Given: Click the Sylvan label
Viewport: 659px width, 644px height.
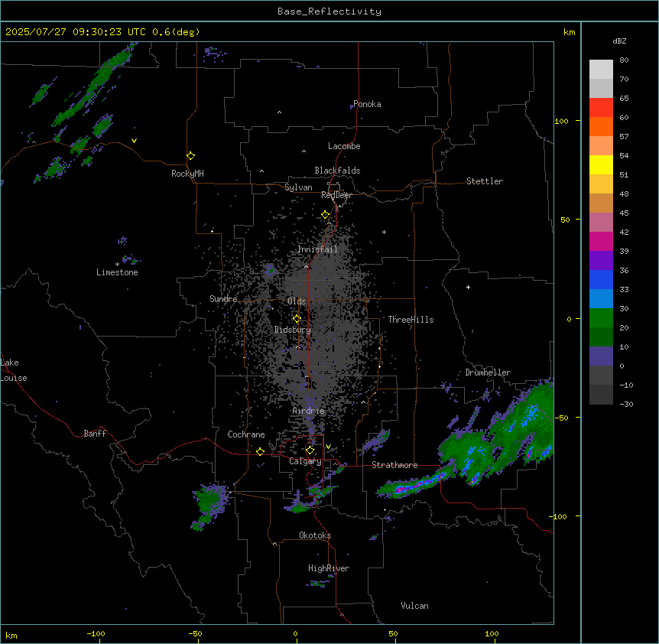Looking at the screenshot, I should click(298, 187).
